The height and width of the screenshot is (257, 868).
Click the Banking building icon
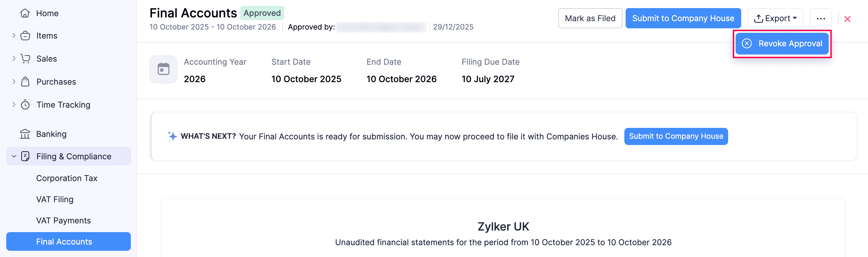coord(25,134)
